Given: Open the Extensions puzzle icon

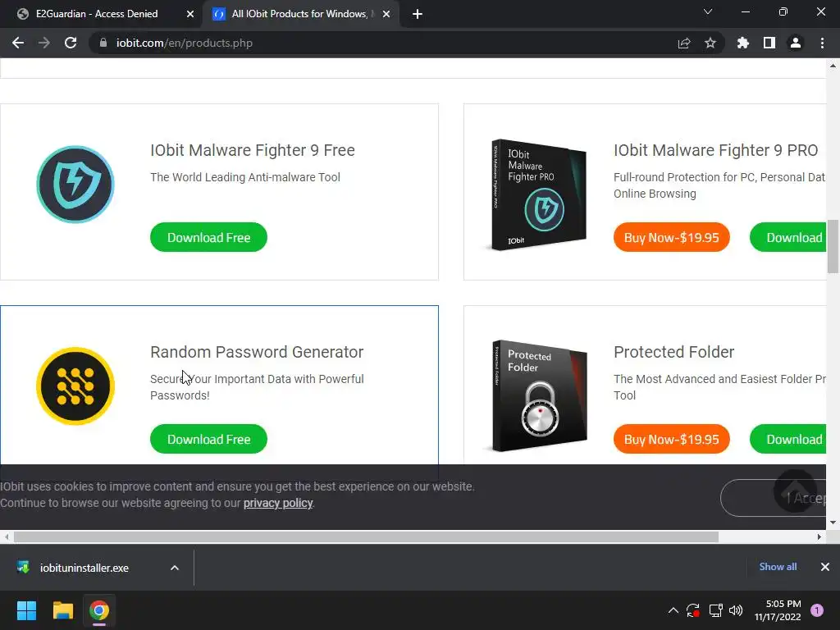Looking at the screenshot, I should pos(743,43).
